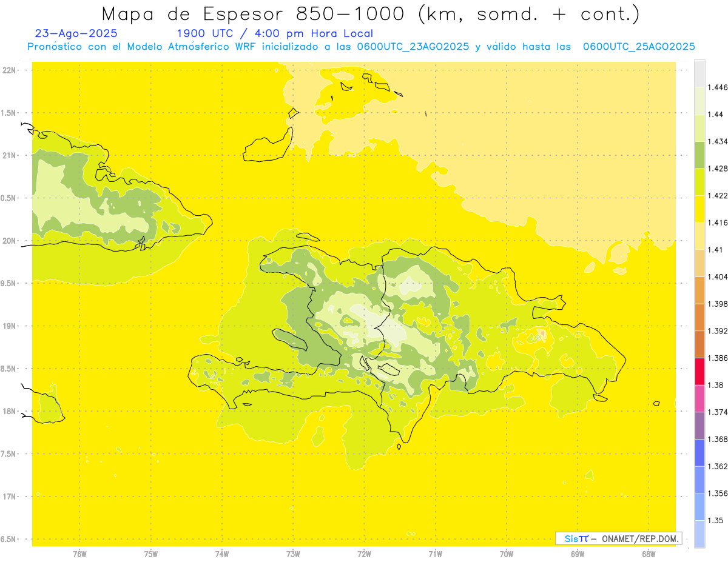The width and height of the screenshot is (728, 562).
Task: Pick the green swatch between 1.428 and 1.434
Action: pyautogui.click(x=699, y=155)
